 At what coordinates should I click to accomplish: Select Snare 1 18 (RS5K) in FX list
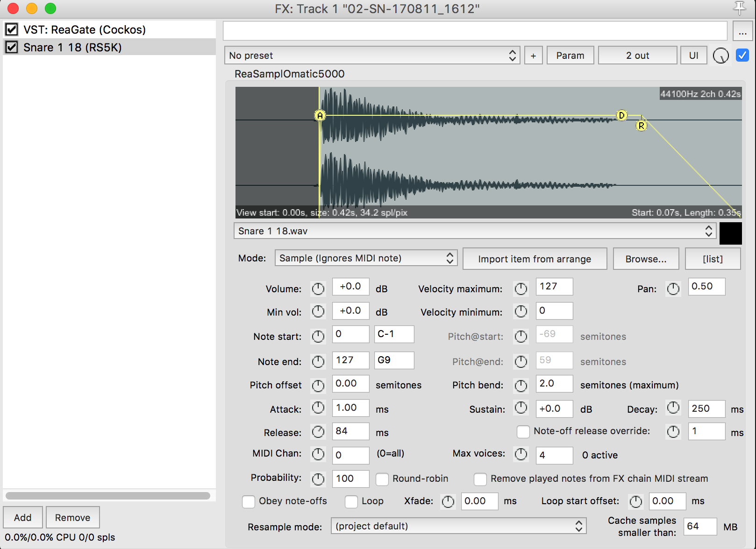pyautogui.click(x=72, y=48)
